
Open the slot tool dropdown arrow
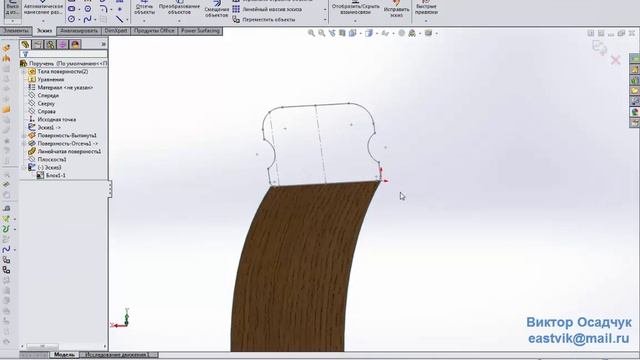tap(79, 9)
